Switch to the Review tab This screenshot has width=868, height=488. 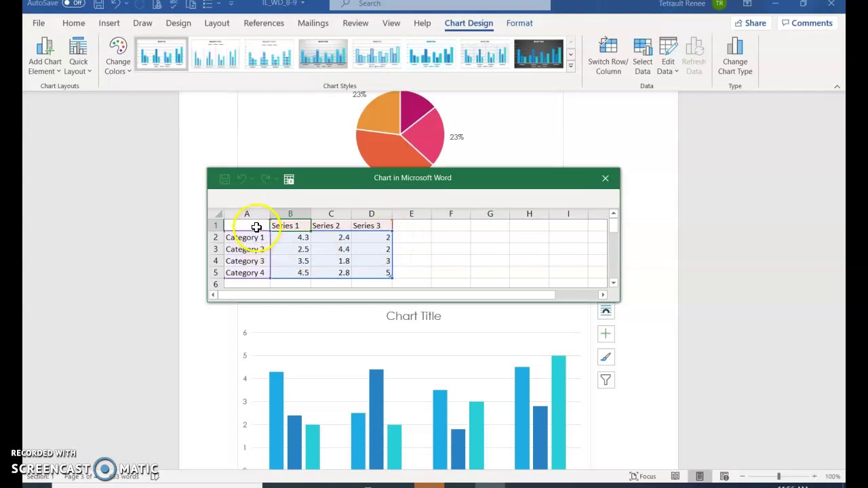point(355,23)
